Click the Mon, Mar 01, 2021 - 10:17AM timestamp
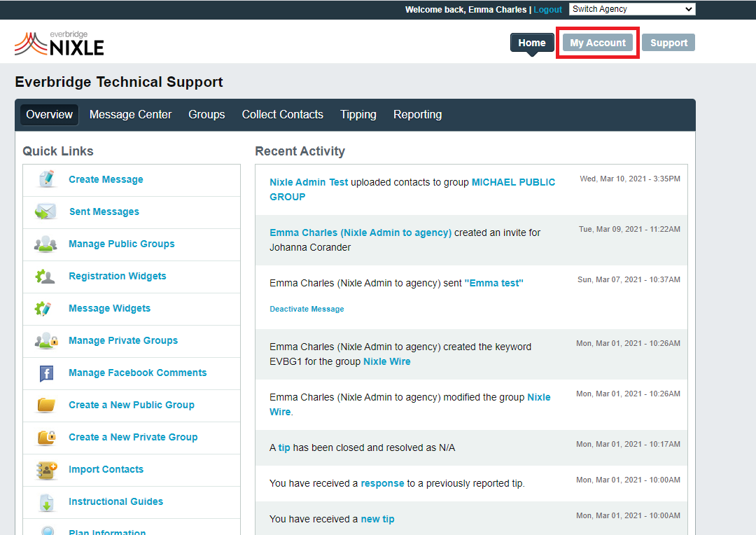 [x=628, y=444]
